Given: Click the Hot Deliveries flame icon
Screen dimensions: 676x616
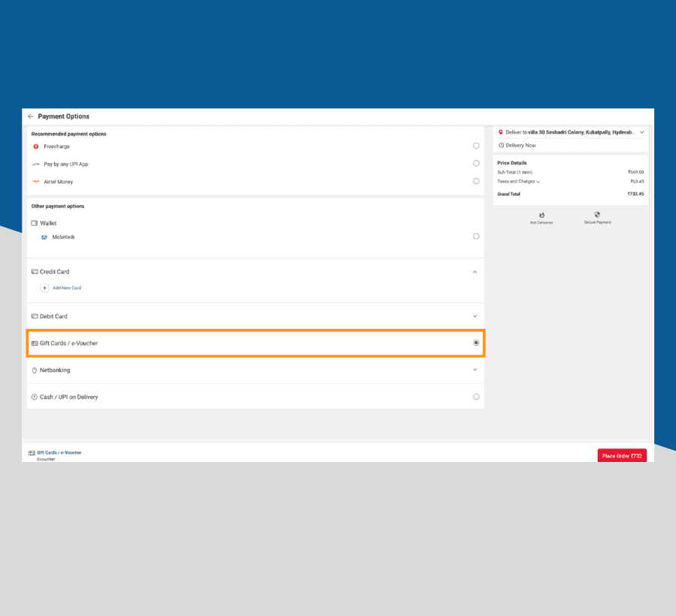Looking at the screenshot, I should click(x=541, y=215).
